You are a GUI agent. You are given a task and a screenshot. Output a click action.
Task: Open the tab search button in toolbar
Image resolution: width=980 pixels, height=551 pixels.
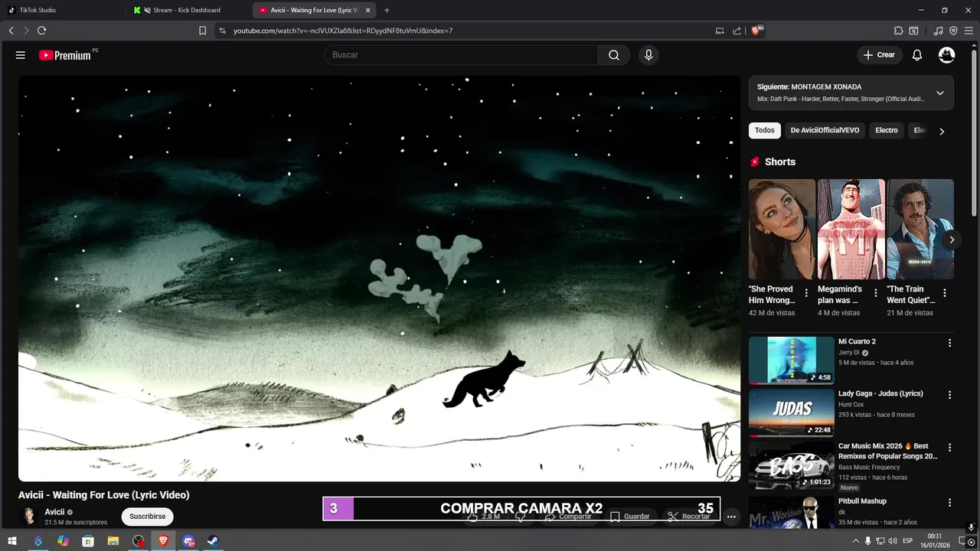[913, 31]
